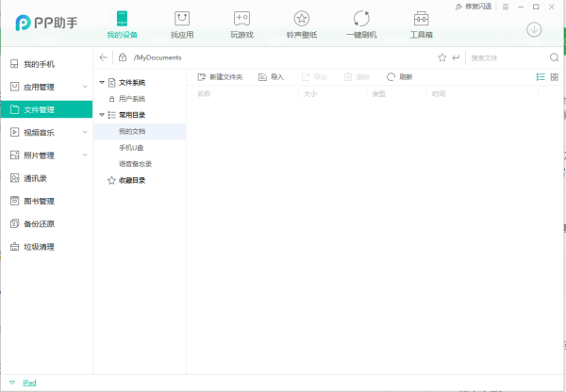Open the main menu hamburger icon
This screenshot has height=392, width=566.
click(506, 7)
